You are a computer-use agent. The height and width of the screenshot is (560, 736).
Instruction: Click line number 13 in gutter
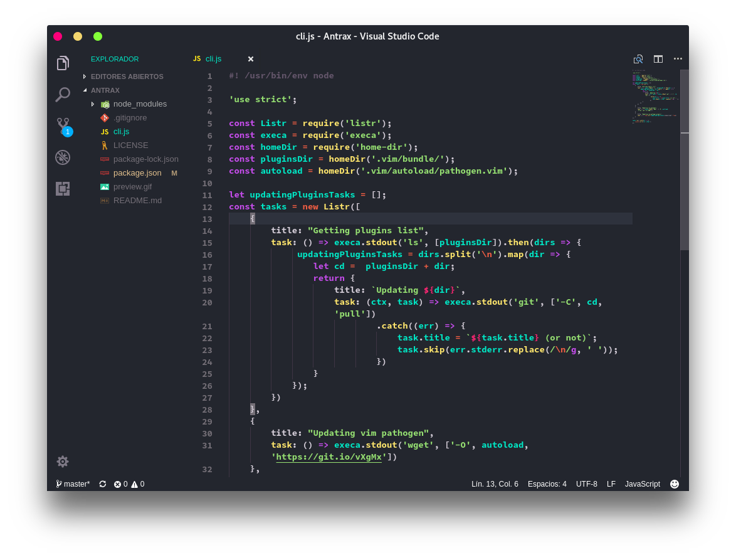207,219
